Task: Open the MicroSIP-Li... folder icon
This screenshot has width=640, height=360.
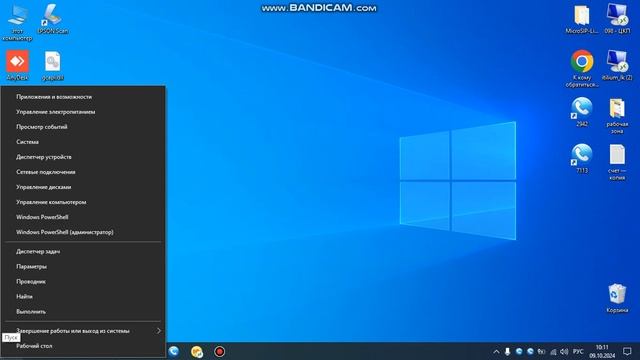Action: 582,19
